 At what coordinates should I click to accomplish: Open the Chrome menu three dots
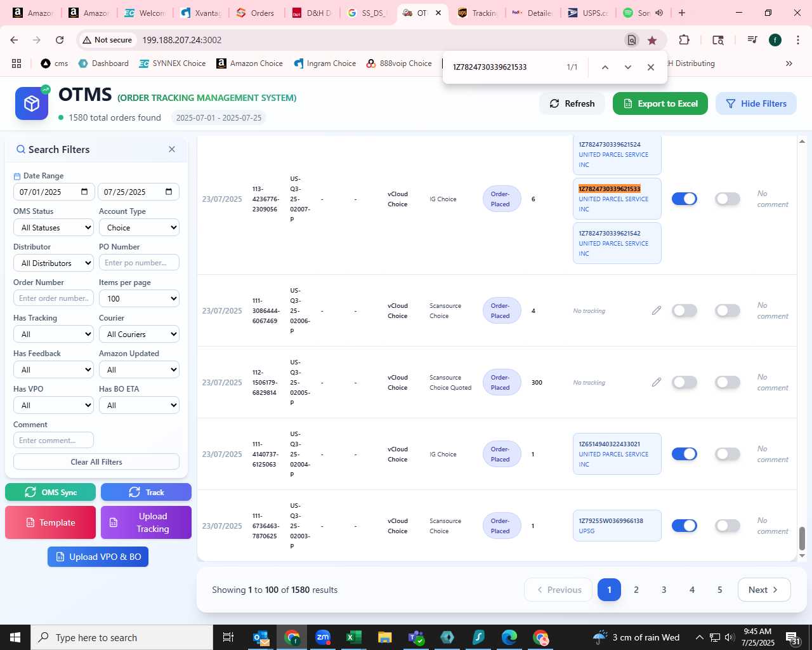[x=797, y=40]
